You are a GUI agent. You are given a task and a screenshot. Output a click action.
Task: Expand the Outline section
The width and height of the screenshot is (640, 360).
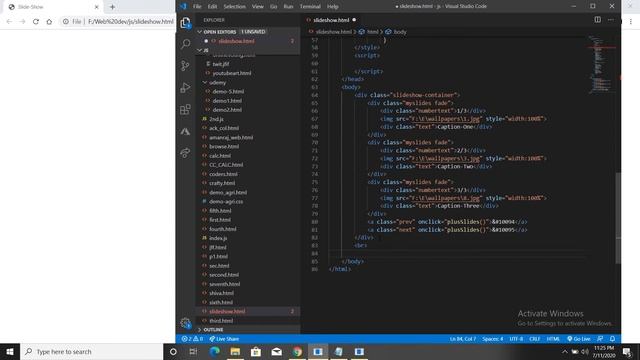click(200, 329)
